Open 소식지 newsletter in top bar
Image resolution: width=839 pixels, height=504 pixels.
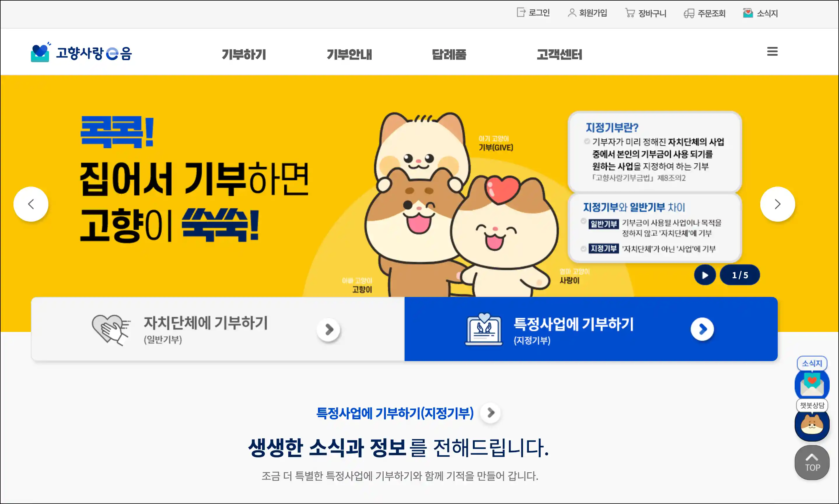tap(760, 13)
